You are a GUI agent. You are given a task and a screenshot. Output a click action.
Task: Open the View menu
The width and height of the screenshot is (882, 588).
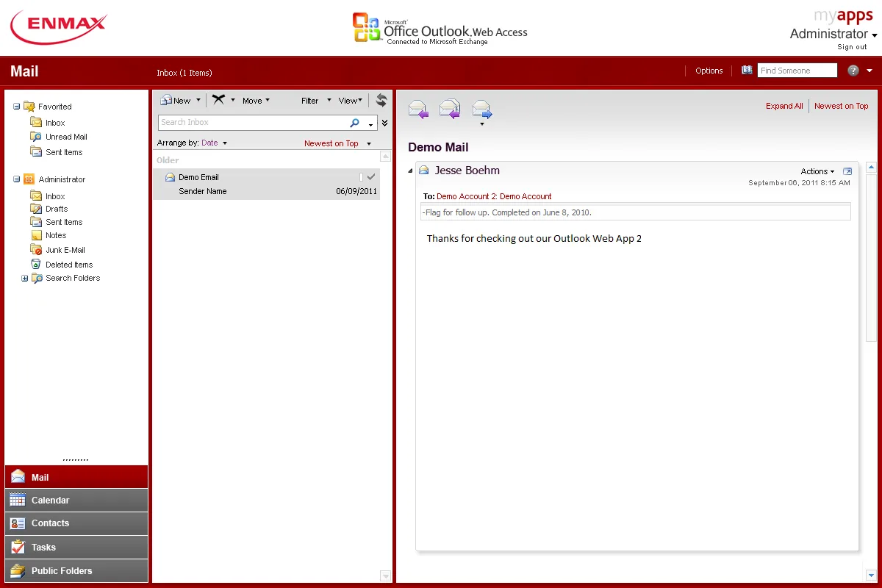point(351,101)
